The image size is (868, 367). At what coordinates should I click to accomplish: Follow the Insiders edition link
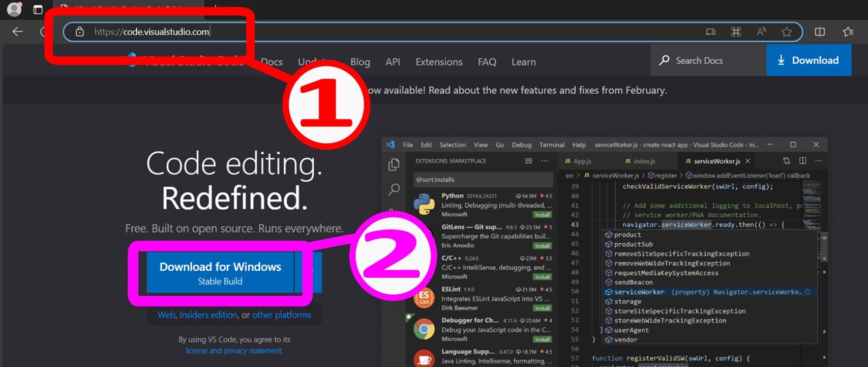pos(208,315)
